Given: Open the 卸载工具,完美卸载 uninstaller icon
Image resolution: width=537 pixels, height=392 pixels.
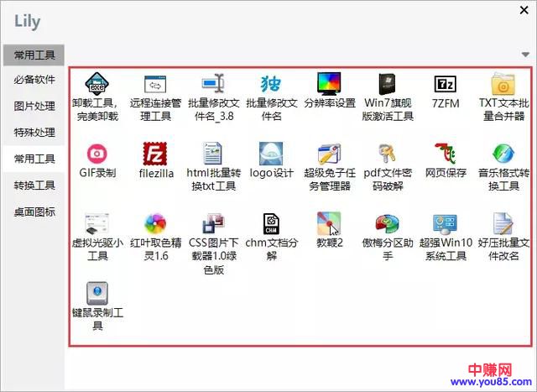Looking at the screenshot, I should click(97, 84).
